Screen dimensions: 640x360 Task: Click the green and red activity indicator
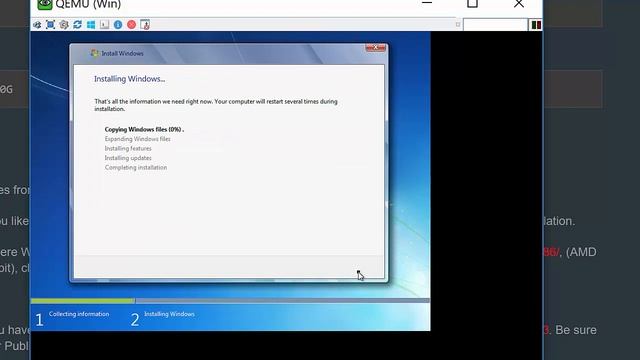(x=536, y=25)
